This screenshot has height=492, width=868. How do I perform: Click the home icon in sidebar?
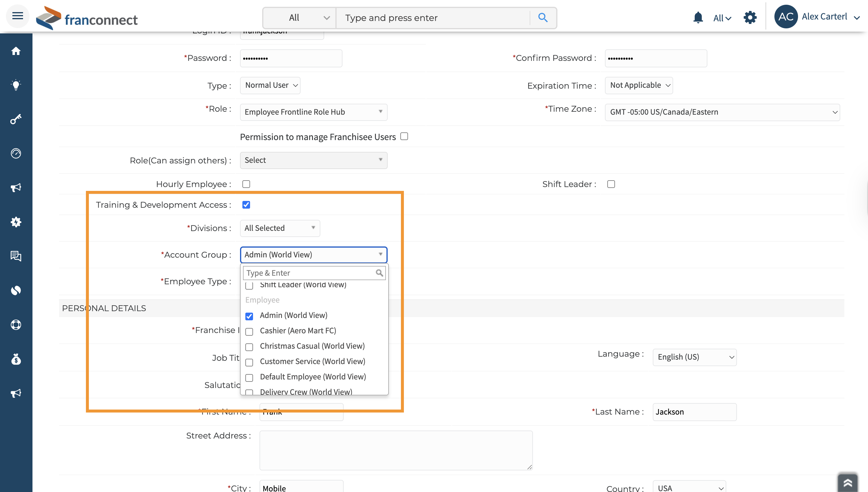coord(16,51)
